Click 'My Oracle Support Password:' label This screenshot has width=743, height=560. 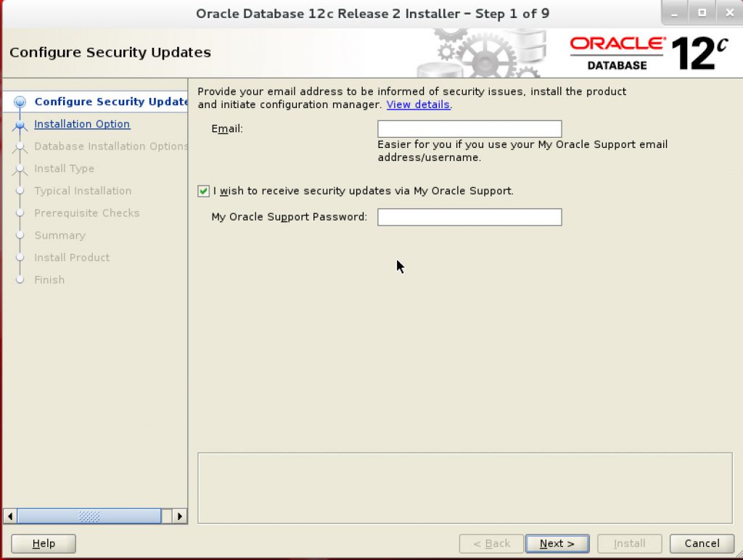point(289,217)
